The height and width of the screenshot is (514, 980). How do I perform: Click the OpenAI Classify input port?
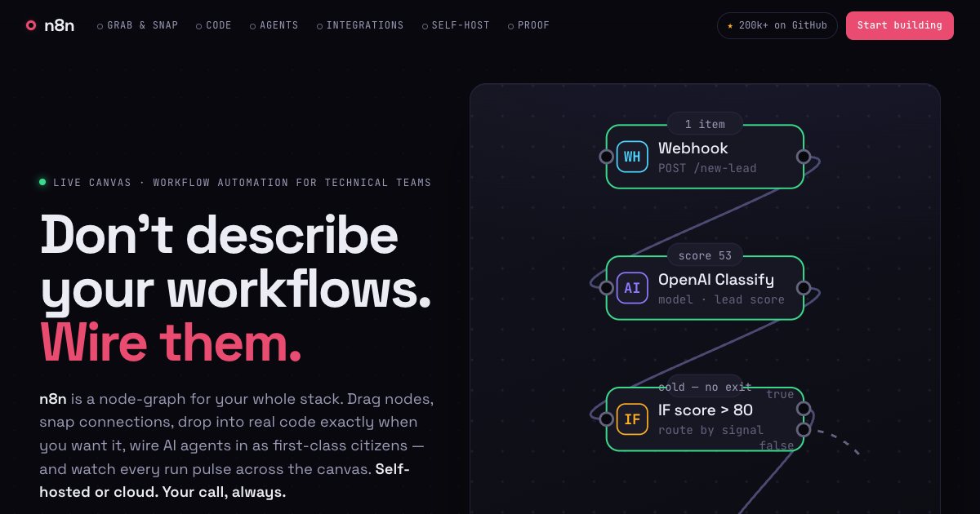point(606,288)
